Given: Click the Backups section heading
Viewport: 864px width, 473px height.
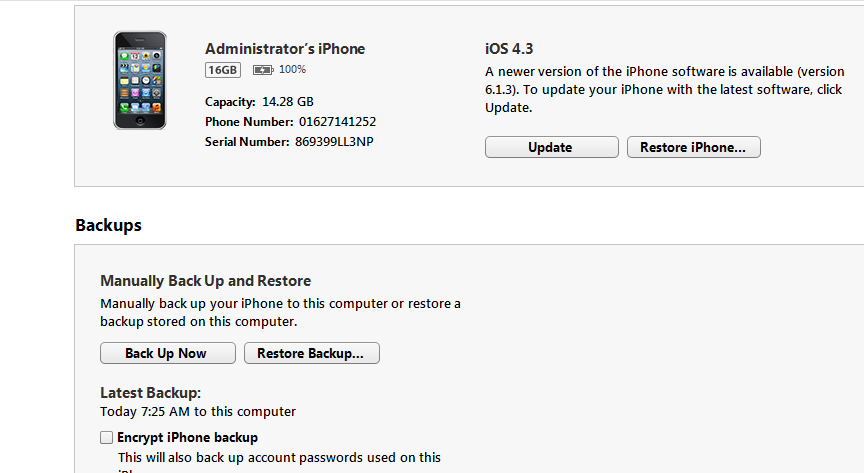Looking at the screenshot, I should pos(108,225).
